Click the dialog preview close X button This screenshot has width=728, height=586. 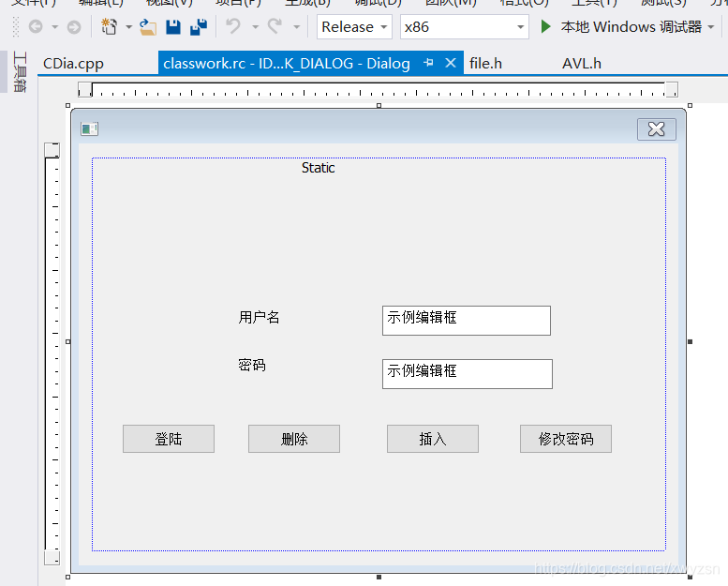657,129
